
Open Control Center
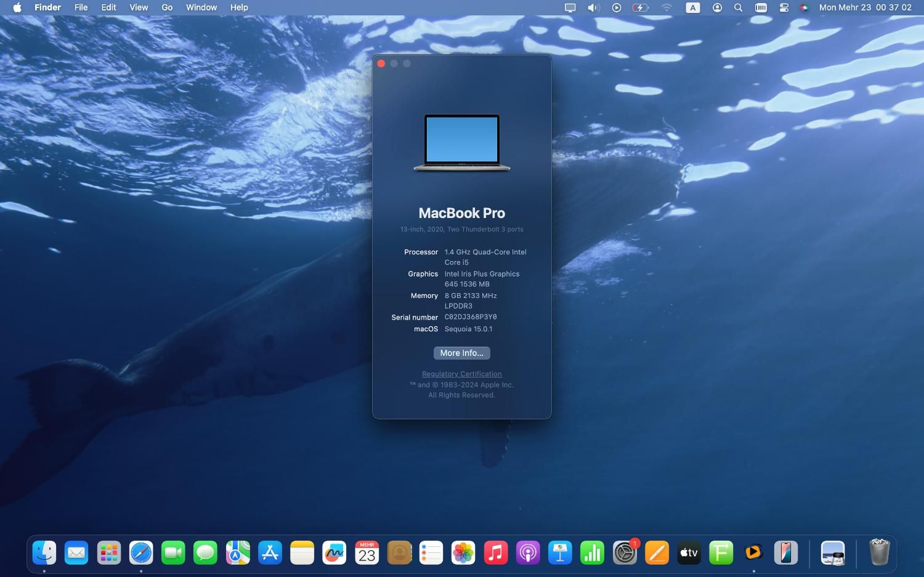(784, 7)
